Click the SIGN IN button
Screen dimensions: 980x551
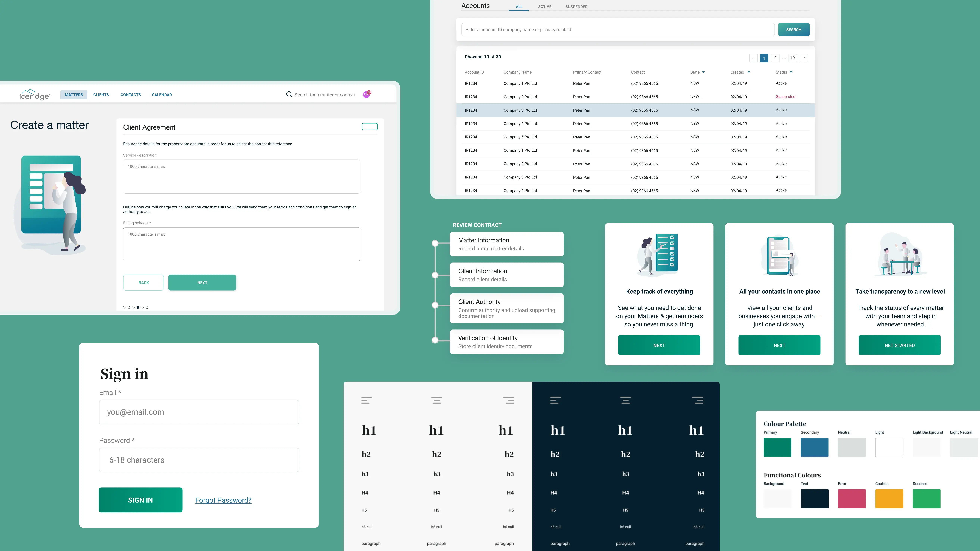pyautogui.click(x=140, y=500)
